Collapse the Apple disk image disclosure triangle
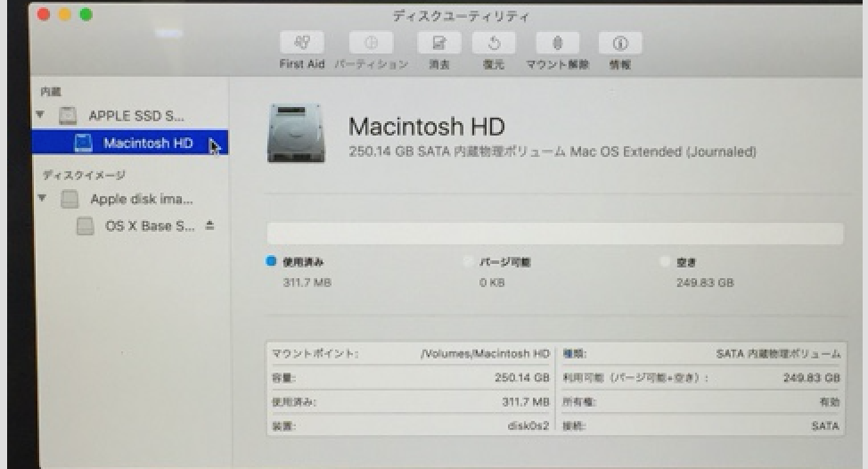This screenshot has height=469, width=868. 42,198
